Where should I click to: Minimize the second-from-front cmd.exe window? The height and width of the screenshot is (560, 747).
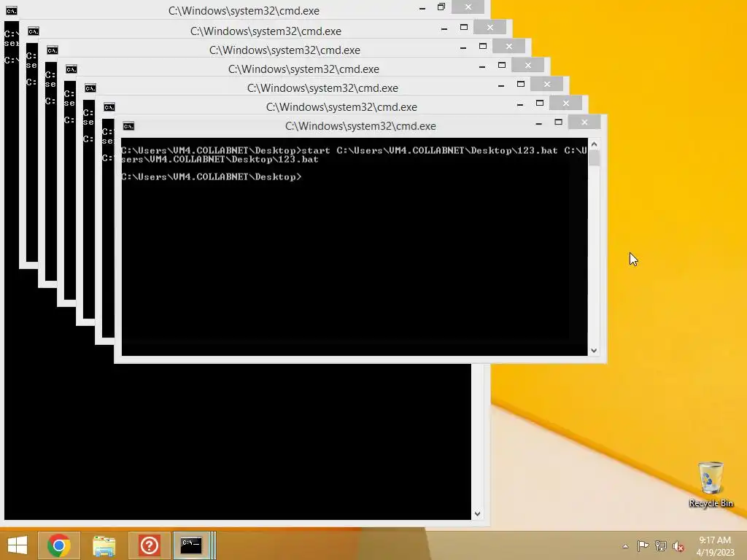[520, 105]
